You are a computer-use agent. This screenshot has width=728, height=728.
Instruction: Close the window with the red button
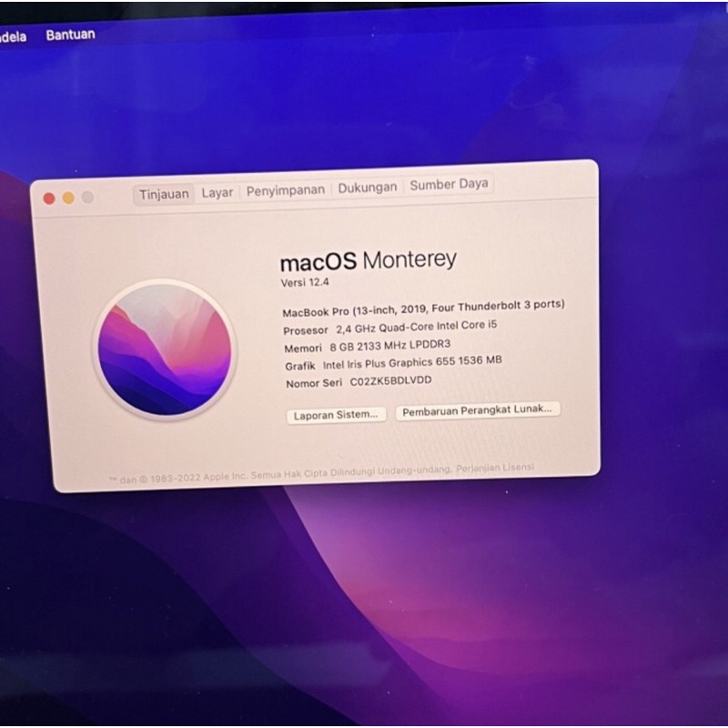49,198
